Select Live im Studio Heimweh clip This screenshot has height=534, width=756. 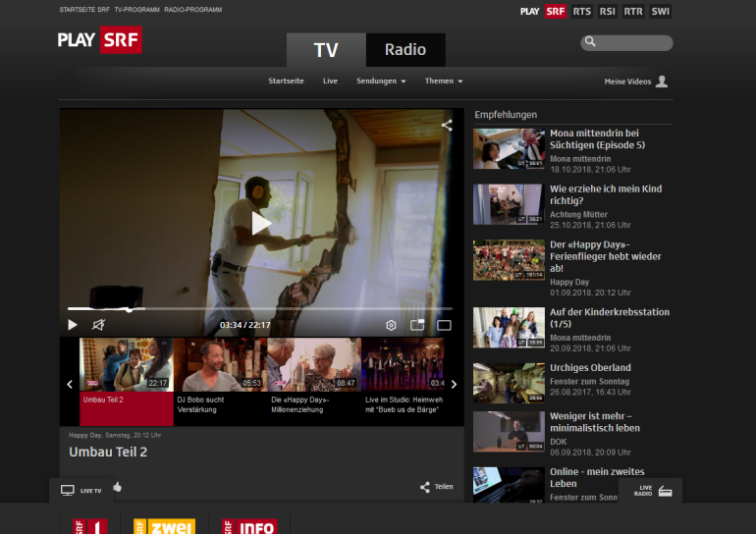(404, 381)
